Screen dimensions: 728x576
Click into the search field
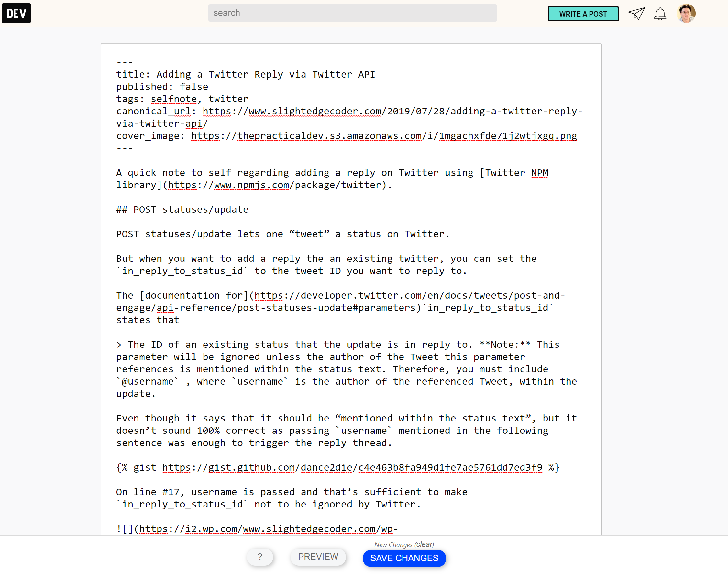(352, 13)
